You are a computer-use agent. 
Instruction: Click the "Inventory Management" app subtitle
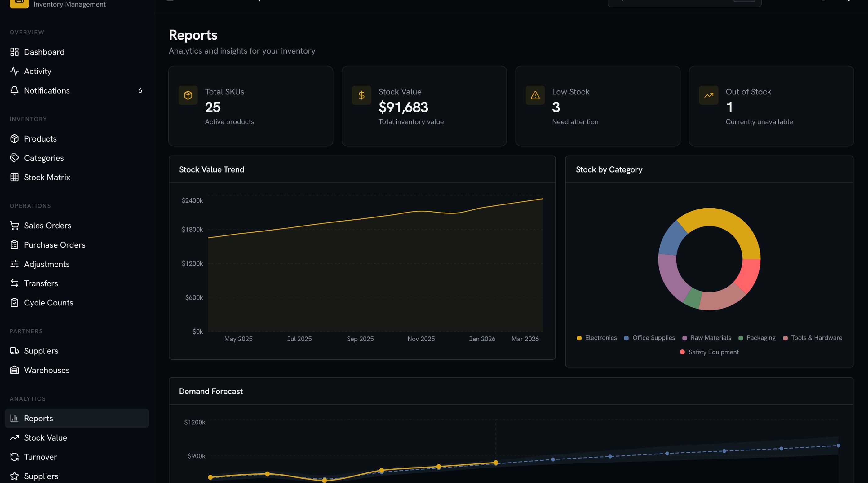(69, 4)
